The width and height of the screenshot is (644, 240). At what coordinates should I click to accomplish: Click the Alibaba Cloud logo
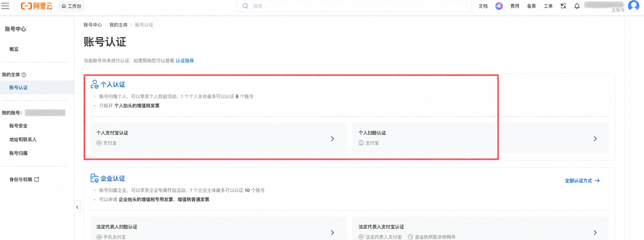(x=37, y=6)
